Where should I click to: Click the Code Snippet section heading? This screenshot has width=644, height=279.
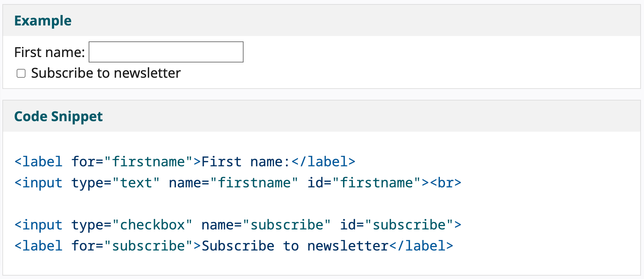click(x=58, y=116)
